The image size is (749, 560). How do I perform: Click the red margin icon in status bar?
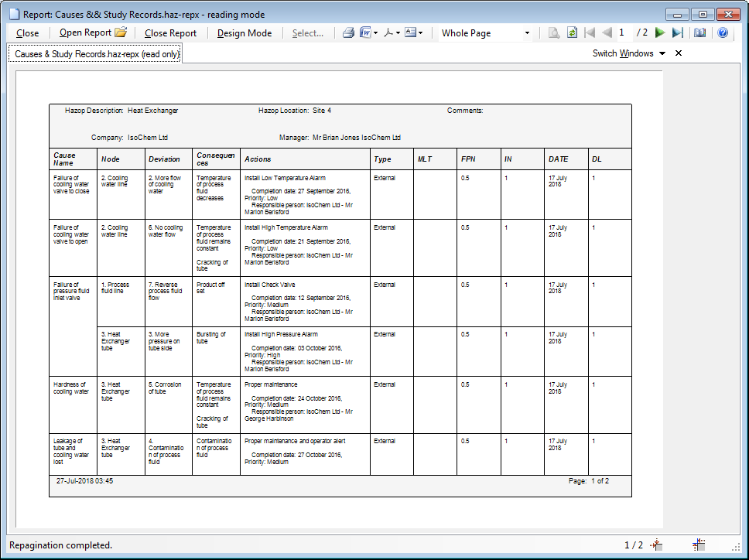(655, 545)
